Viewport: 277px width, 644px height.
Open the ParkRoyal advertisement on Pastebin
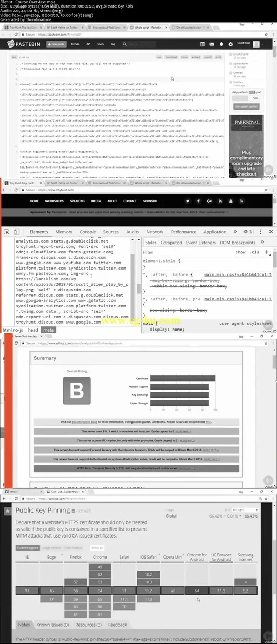[247, 145]
